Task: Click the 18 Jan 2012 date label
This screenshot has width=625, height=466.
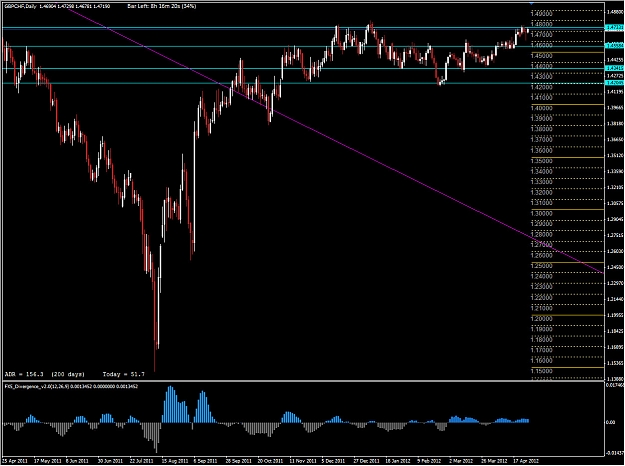Action: point(399,460)
